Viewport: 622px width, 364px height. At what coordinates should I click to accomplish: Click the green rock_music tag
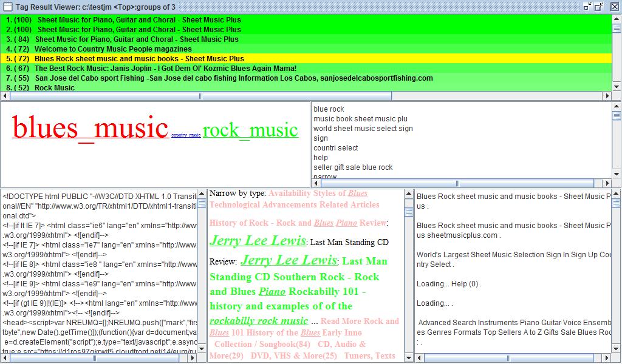(x=250, y=130)
